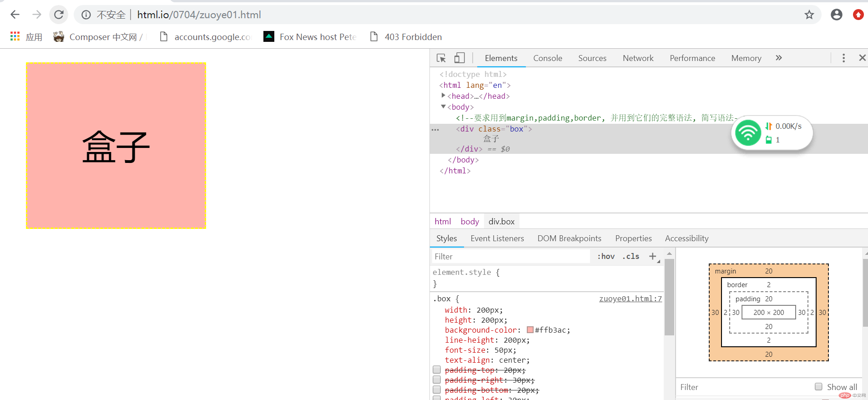Open color picker for #ffb3ac swatch
868x400 pixels.
[530, 330]
